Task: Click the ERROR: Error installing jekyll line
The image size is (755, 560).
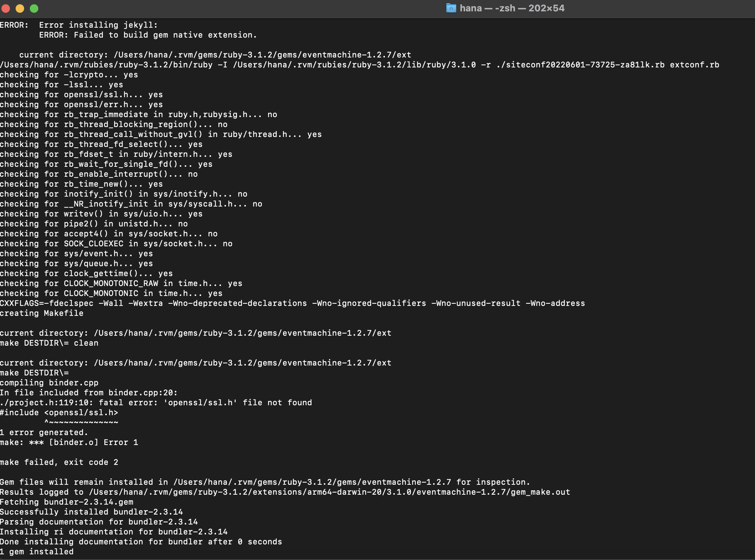Action: tap(79, 25)
